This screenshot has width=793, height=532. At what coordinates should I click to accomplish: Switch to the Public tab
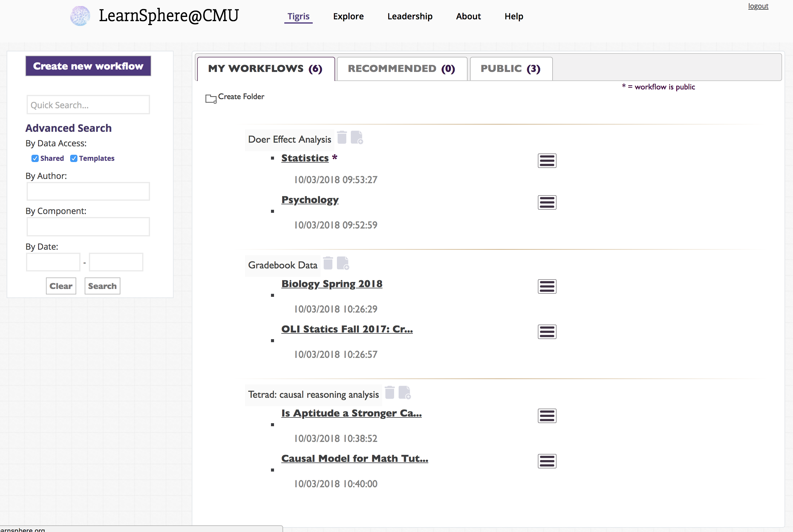pos(511,69)
